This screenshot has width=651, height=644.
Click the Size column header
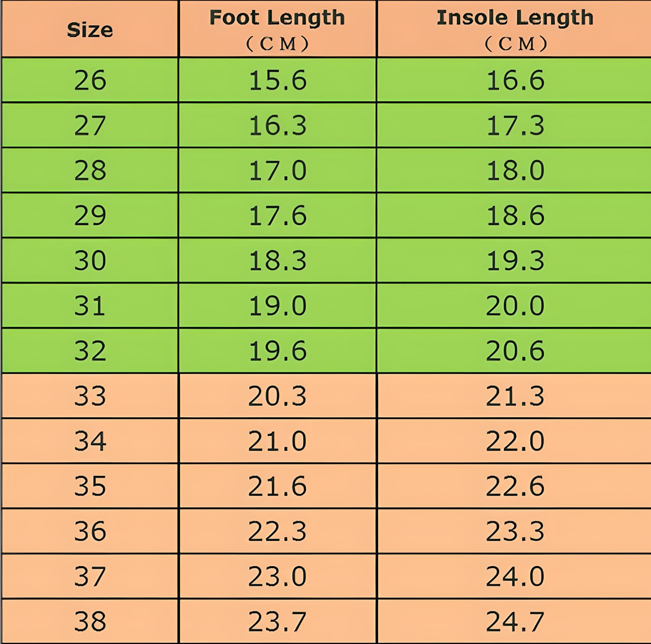tap(90, 30)
